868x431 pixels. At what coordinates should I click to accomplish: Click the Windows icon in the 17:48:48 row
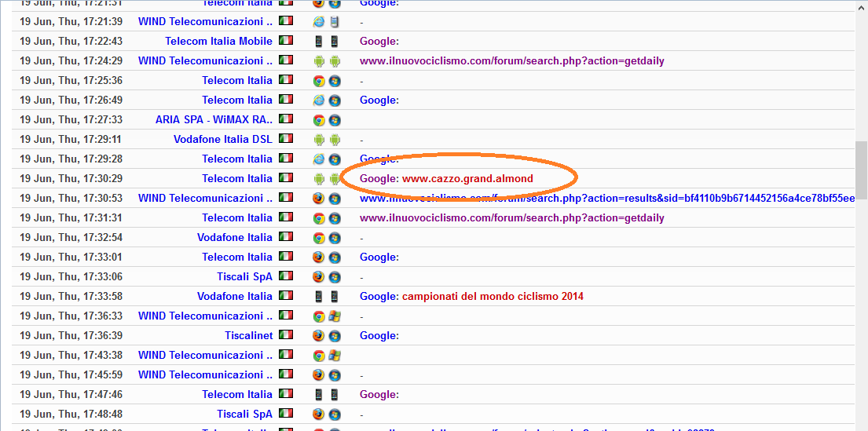coord(335,415)
